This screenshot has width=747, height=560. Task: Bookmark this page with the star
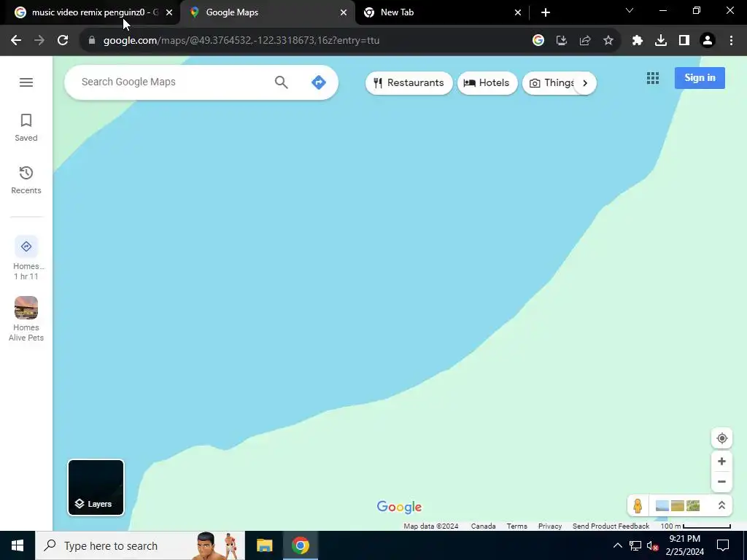click(x=608, y=41)
